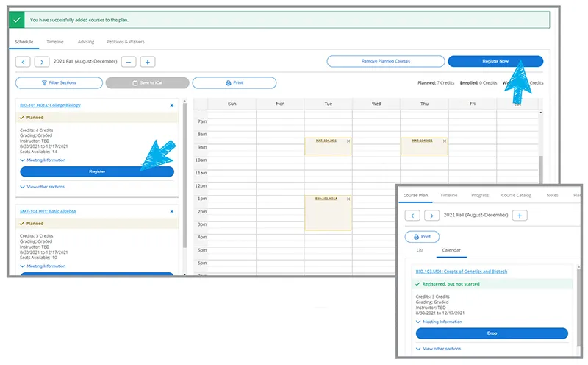Drop the Genetics and Biotech course
This screenshot has height=365, width=588.
492,333
